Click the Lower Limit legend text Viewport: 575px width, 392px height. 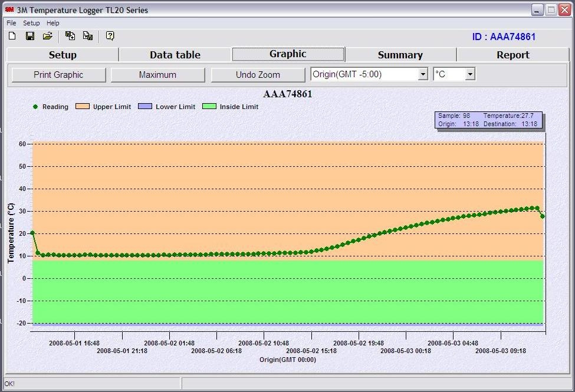175,107
